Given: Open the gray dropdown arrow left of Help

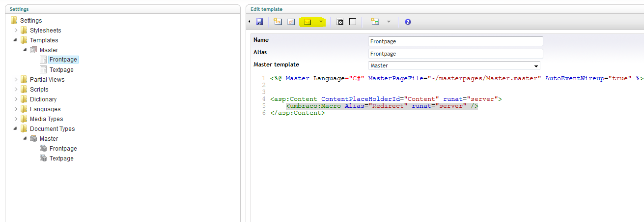Looking at the screenshot, I should 389,22.
